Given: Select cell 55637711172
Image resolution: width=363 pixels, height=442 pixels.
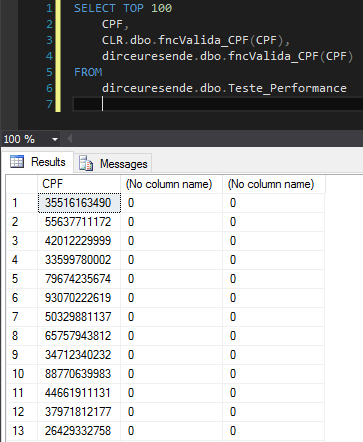Looking at the screenshot, I should tap(79, 222).
